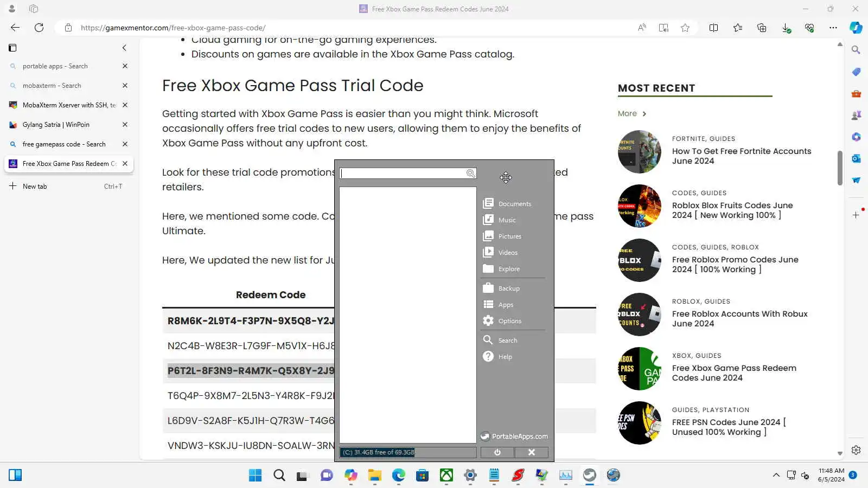Click the Free Xbox Game Pass article thumbnail
This screenshot has height=488, width=868.
[640, 369]
